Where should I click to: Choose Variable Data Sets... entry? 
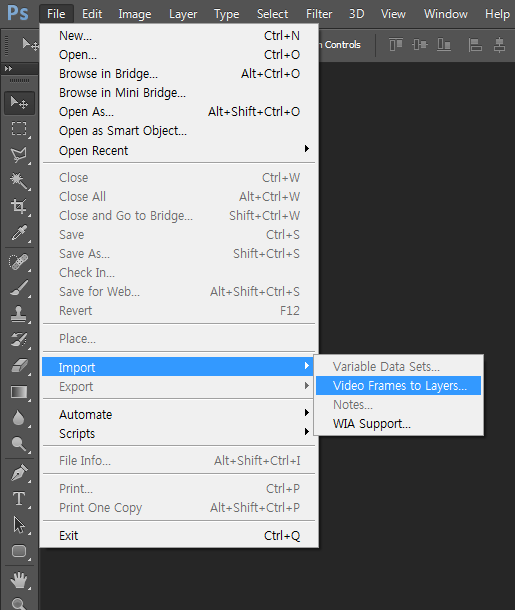pyautogui.click(x=398, y=366)
